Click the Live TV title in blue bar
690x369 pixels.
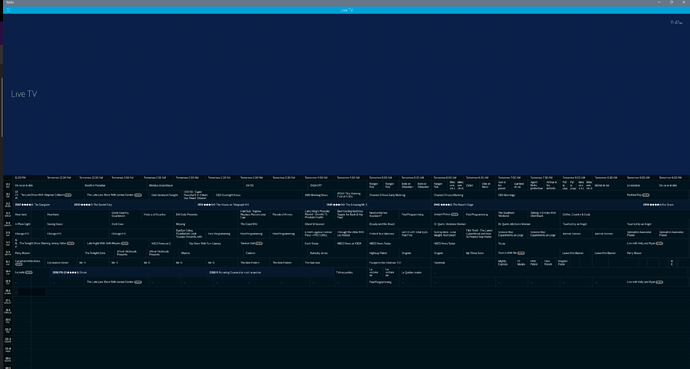point(346,10)
